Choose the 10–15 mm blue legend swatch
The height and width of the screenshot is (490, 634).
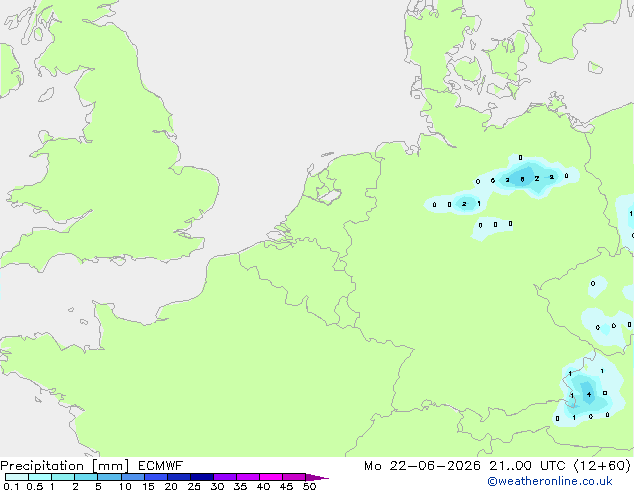coord(133,477)
